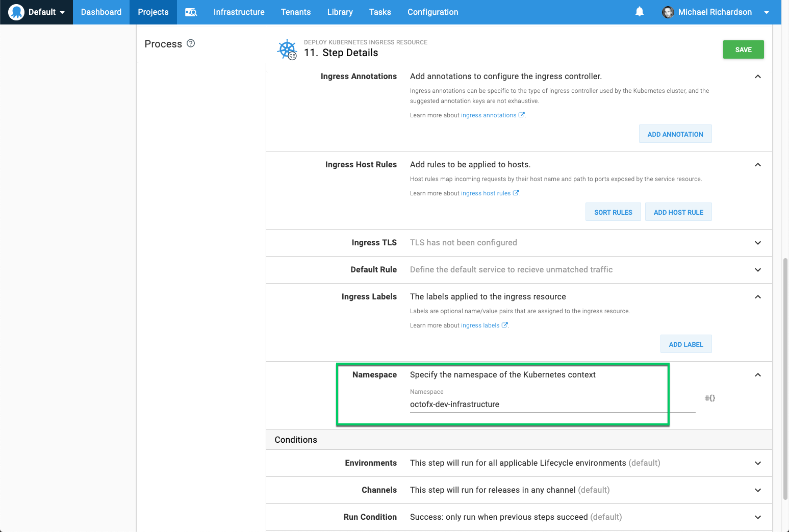Screen dimensions: 789x532
Task: Click the Octopus Deploy logo
Action: 15,12
